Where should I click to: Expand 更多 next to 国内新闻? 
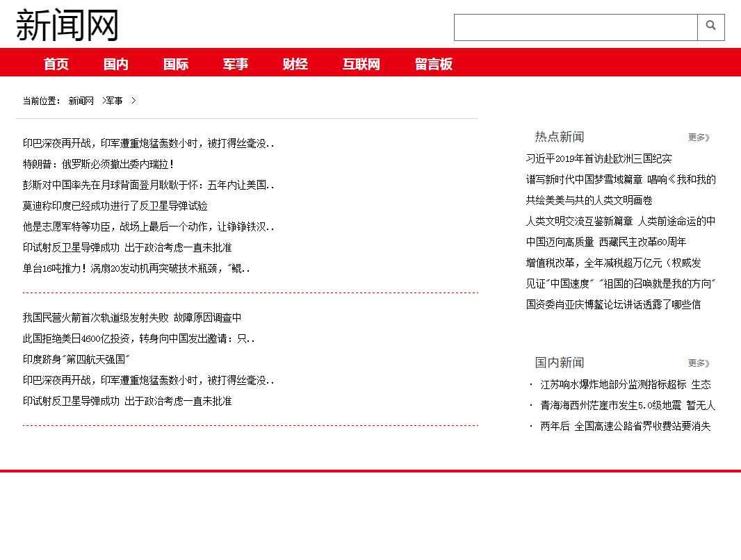coord(699,363)
